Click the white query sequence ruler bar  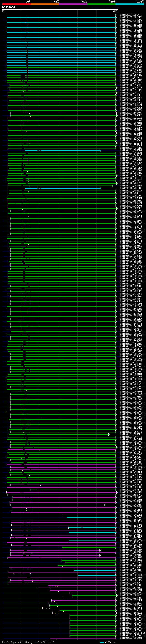click(60, 9)
